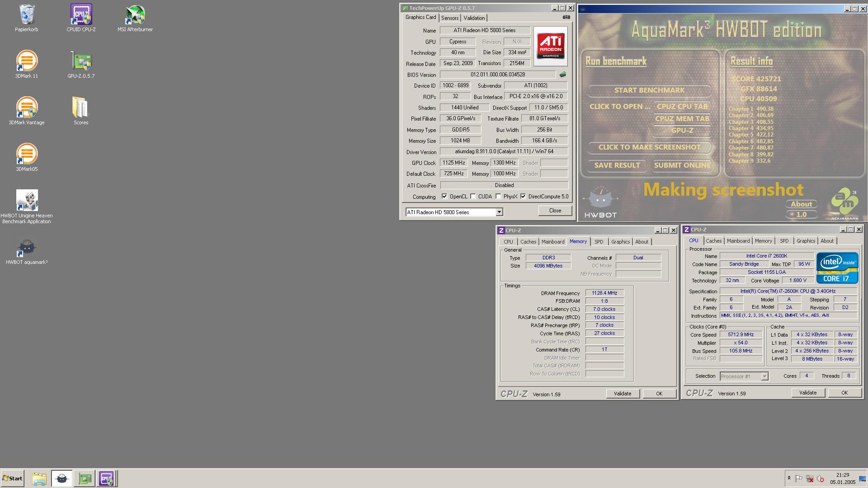
Task: Click the Core Speed 5712.9 MHz field
Action: [x=741, y=335]
